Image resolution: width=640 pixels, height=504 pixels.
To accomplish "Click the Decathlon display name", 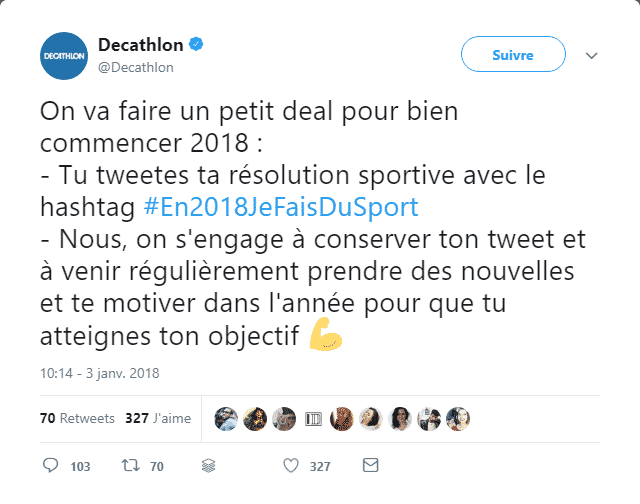I will (x=142, y=46).
